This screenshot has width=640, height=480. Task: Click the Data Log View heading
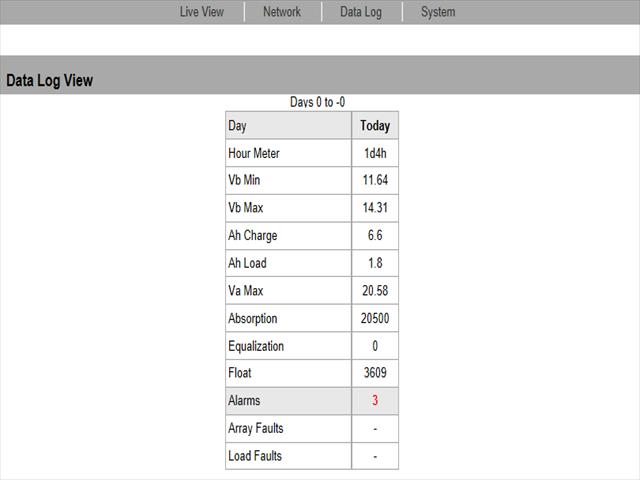(x=49, y=80)
